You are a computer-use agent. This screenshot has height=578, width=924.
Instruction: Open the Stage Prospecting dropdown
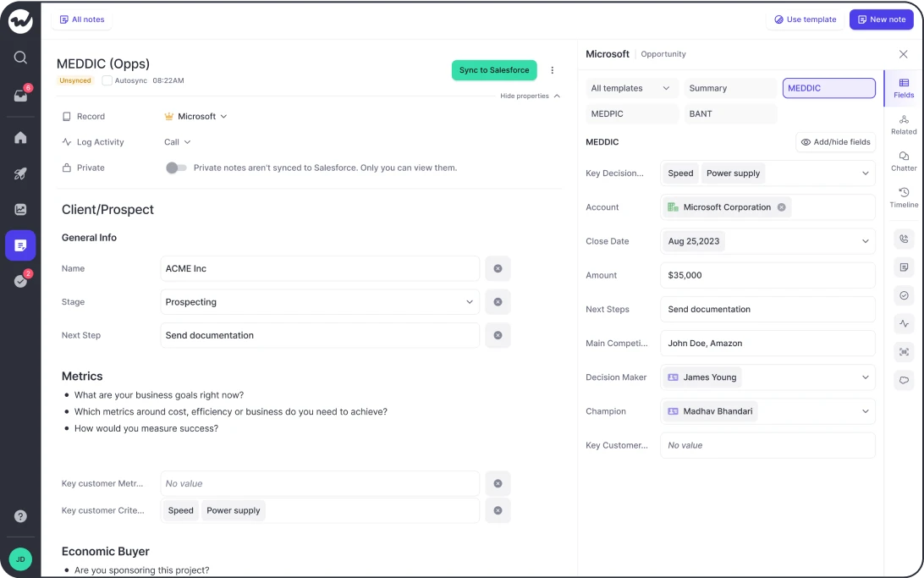[320, 301]
